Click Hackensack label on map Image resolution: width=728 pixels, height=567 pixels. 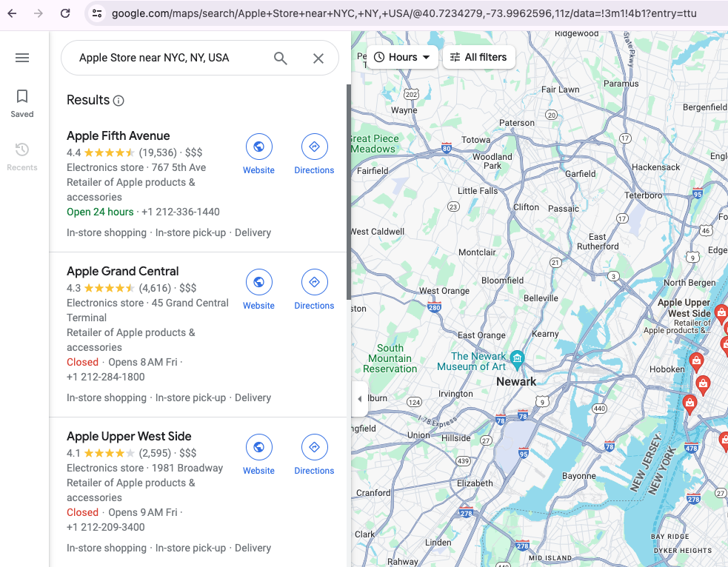coord(655,167)
